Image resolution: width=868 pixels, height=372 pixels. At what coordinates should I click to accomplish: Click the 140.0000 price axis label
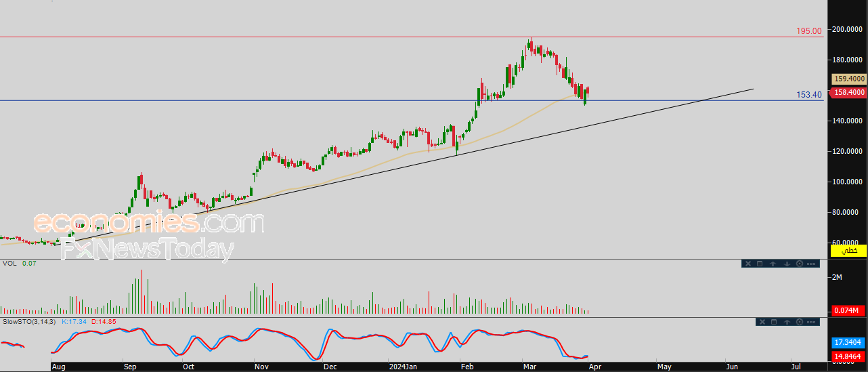click(848, 121)
